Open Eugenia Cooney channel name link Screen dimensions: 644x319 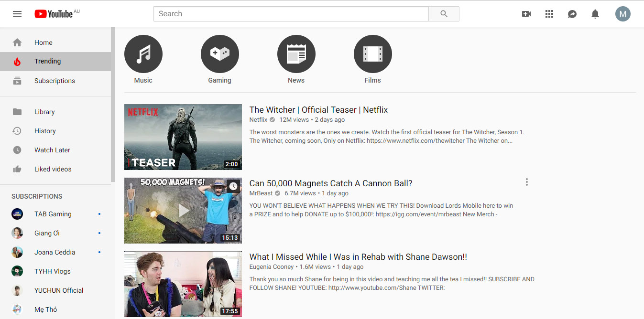272,267
